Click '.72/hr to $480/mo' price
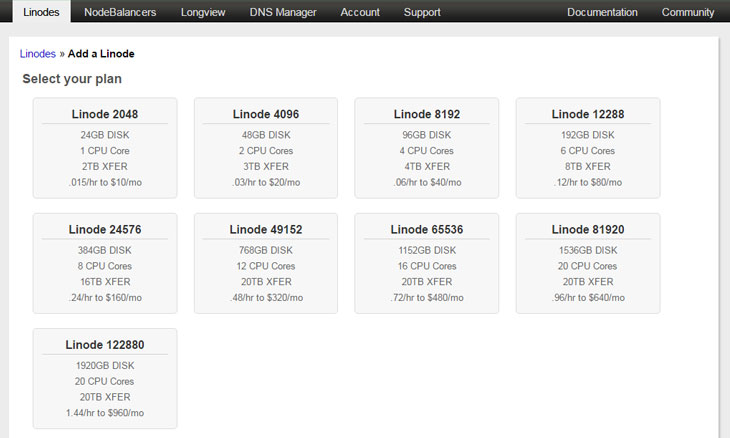This screenshot has width=730, height=438. click(427, 298)
